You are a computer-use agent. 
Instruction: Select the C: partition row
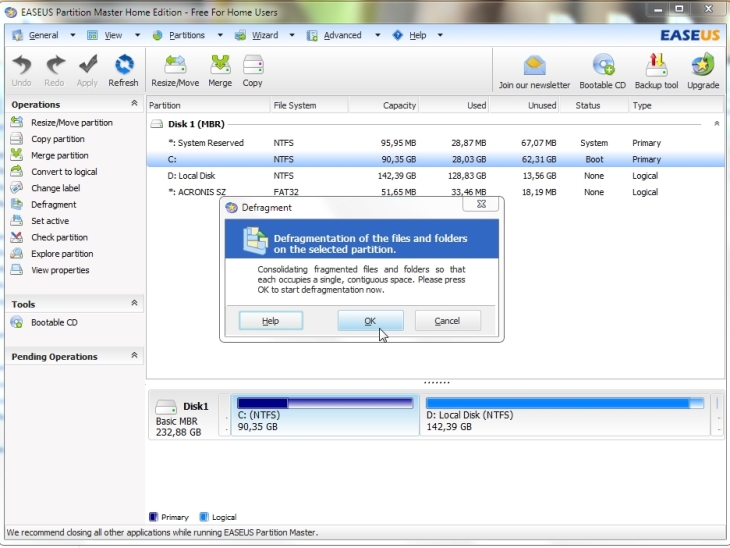pos(435,159)
